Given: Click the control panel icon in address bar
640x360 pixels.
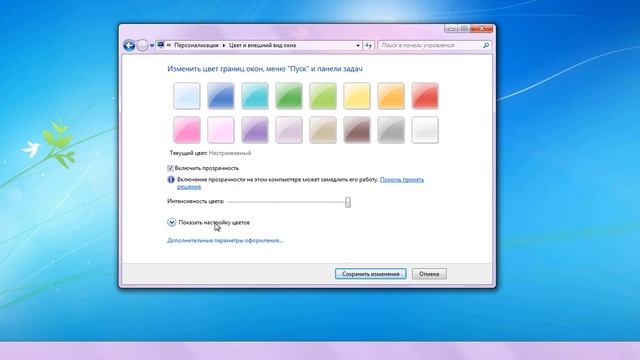Looking at the screenshot, I should pos(160,45).
